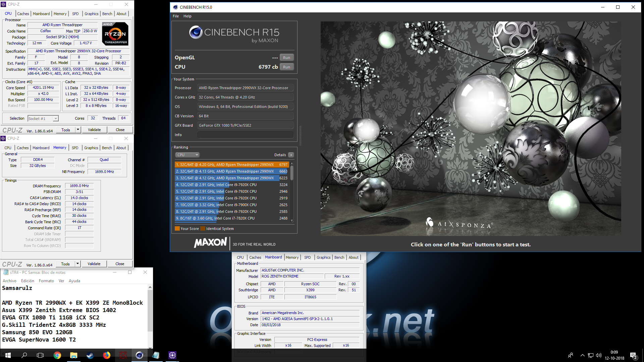Select ranking row 2 scoring 6663

[x=231, y=171]
